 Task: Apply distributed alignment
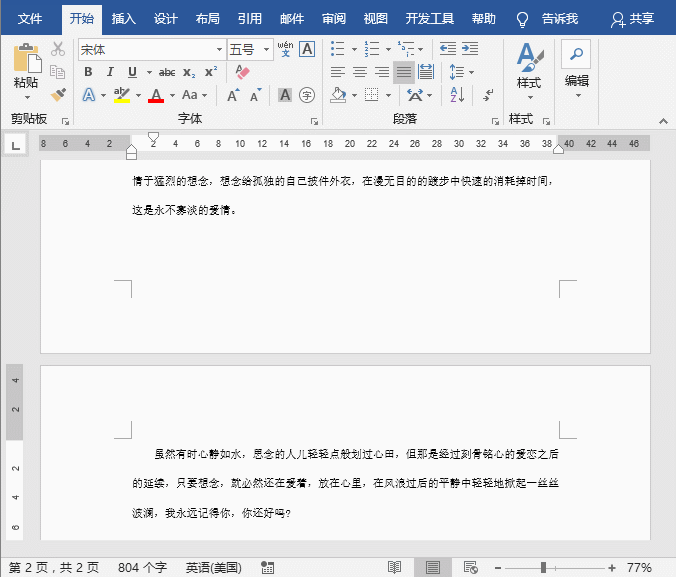tap(426, 72)
